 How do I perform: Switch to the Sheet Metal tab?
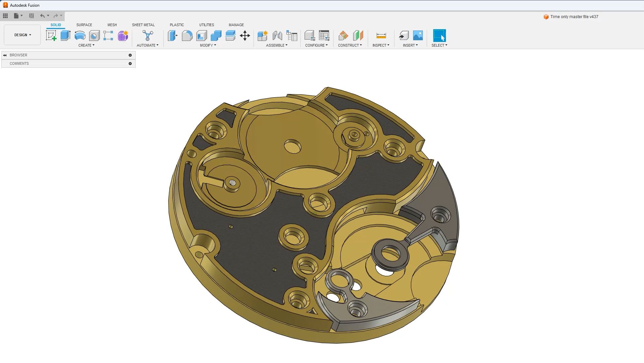143,25
